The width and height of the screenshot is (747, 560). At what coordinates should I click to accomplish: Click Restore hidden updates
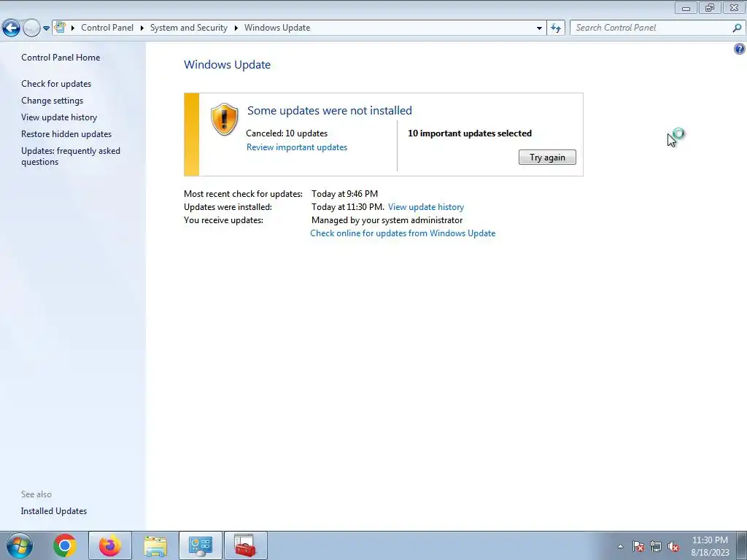[x=66, y=134]
